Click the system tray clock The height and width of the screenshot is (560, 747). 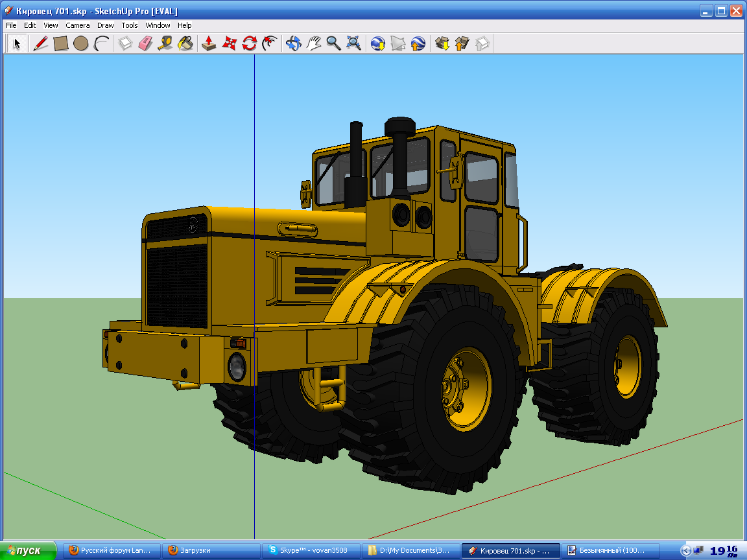724,551
